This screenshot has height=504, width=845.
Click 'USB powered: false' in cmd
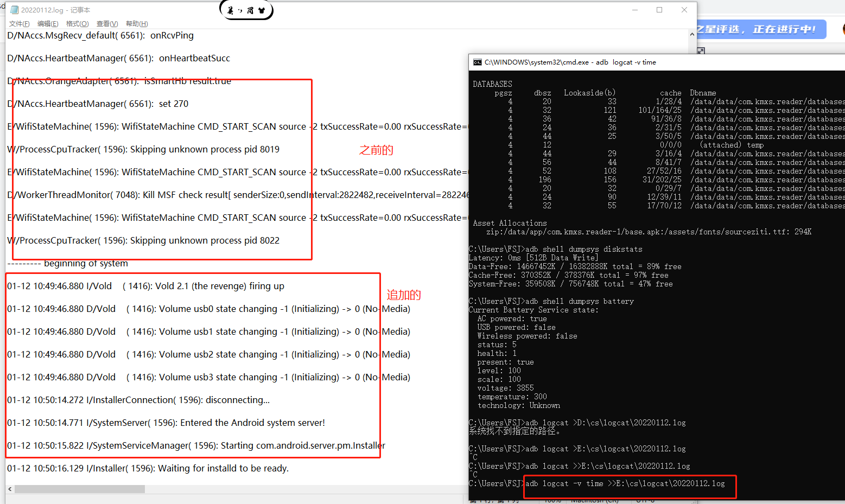(x=516, y=327)
